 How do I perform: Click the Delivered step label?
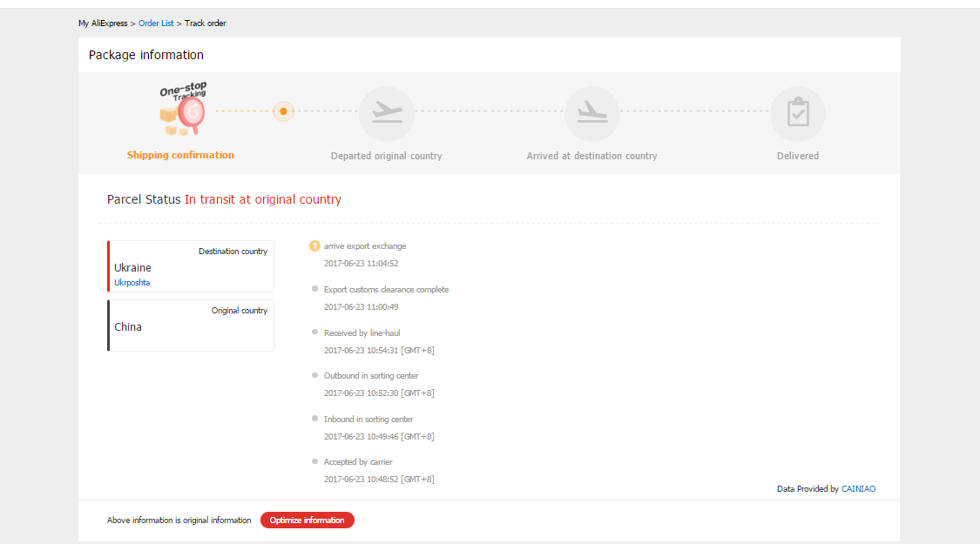point(797,156)
